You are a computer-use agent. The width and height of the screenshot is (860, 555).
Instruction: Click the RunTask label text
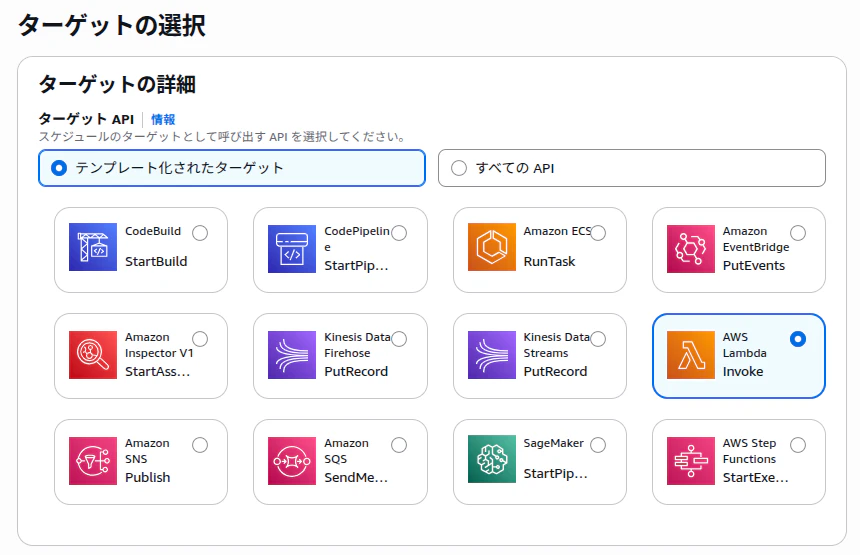click(550, 262)
